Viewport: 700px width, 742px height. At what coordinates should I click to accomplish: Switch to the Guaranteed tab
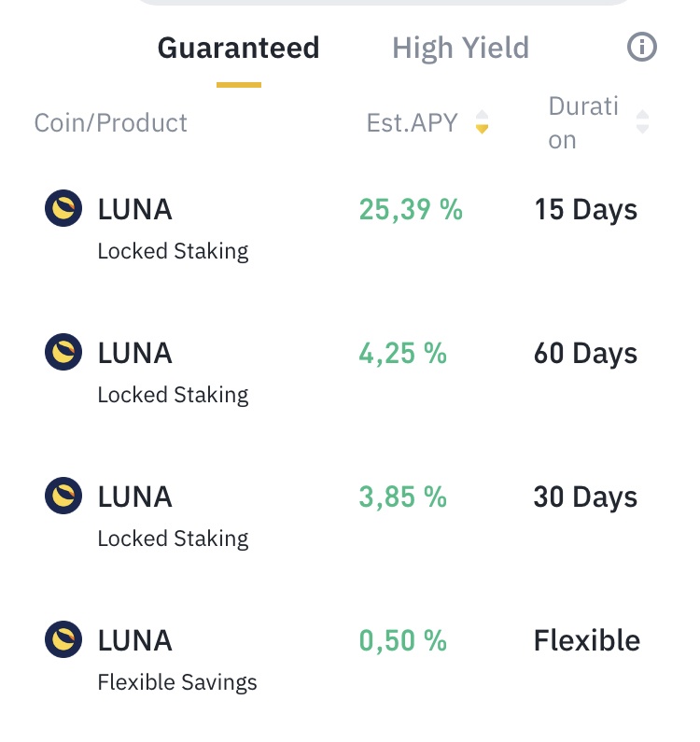pyautogui.click(x=238, y=48)
